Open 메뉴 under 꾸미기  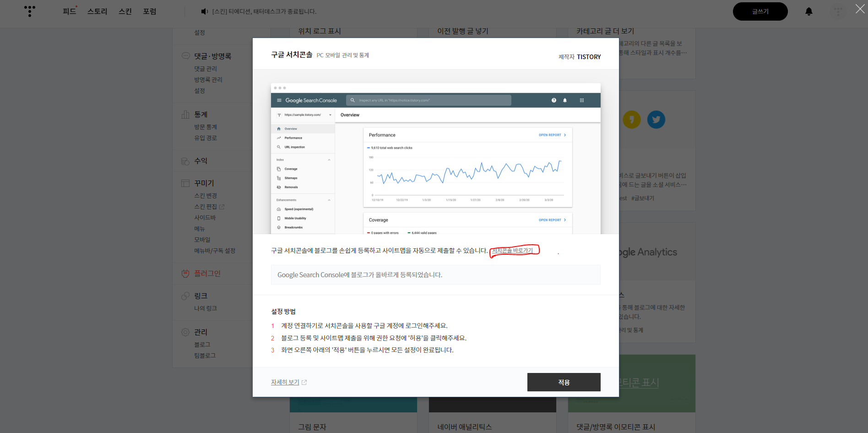point(200,229)
